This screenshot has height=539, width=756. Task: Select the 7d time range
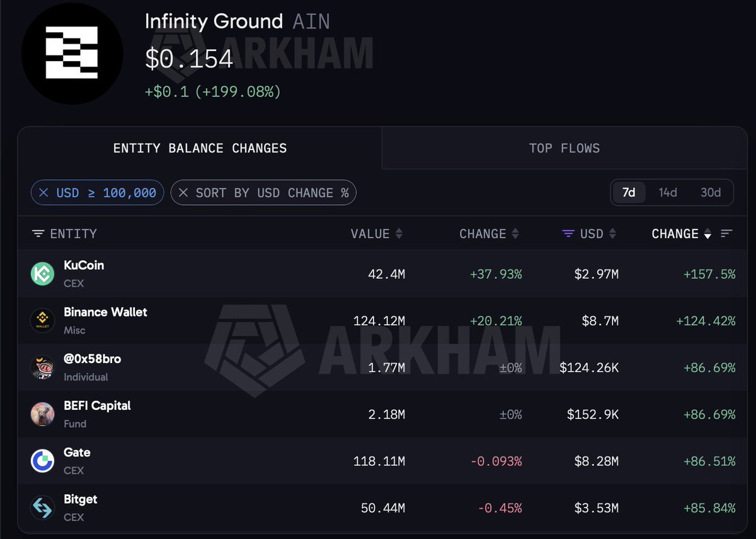pos(629,193)
